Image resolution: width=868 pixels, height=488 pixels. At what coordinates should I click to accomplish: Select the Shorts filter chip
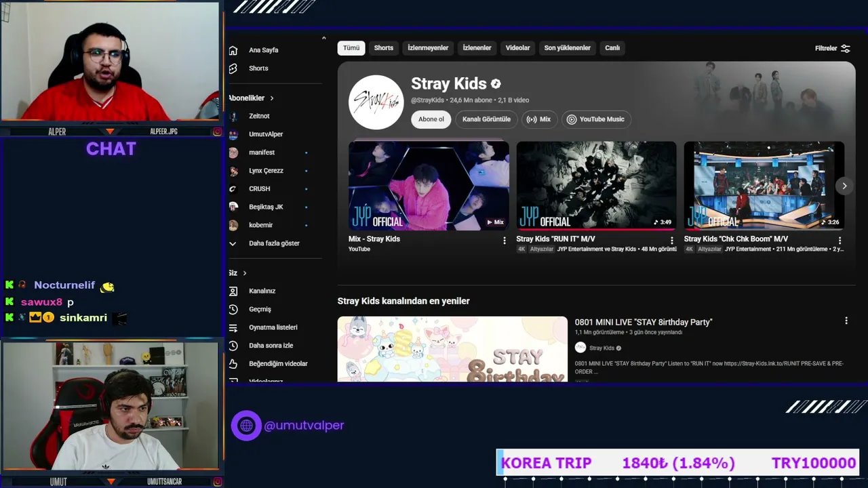tap(384, 48)
